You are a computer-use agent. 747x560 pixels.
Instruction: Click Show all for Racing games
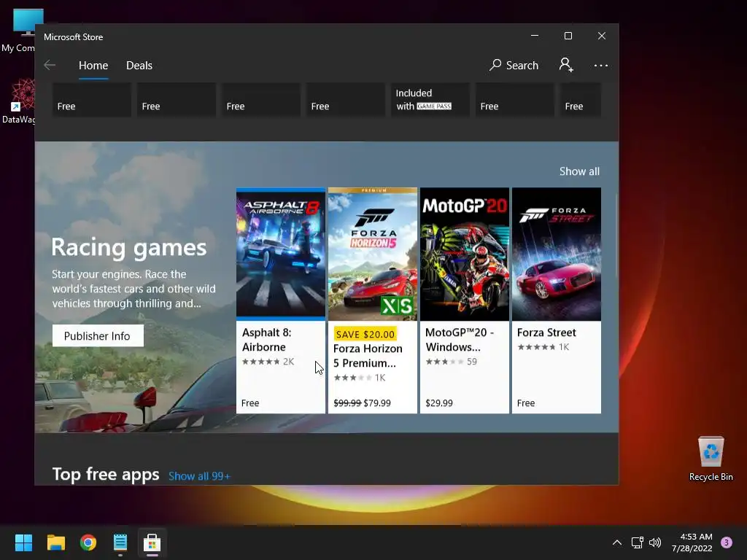(x=579, y=171)
